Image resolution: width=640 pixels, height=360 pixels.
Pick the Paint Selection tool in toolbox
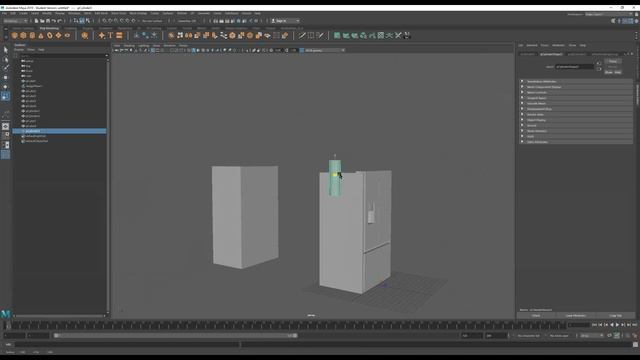[6, 68]
